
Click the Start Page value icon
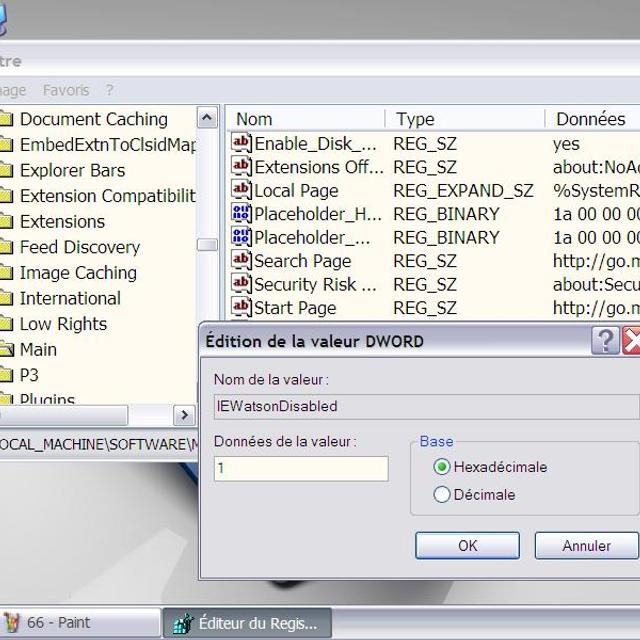241,308
